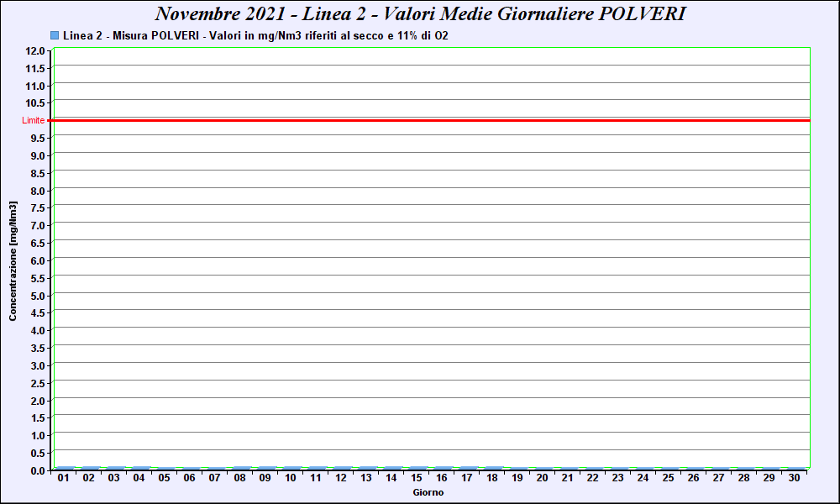Click y-axis value 0.0

pyautogui.click(x=38, y=470)
